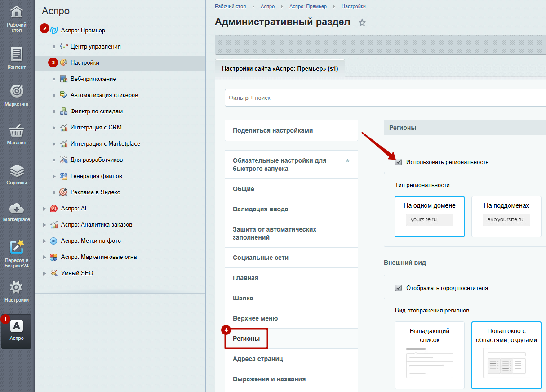This screenshot has height=392, width=546.
Task: Click the Аспро: AI red icon
Action: 54,209
